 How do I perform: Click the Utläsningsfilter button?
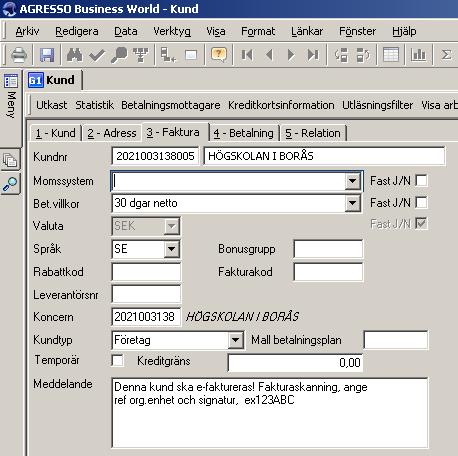(x=377, y=105)
